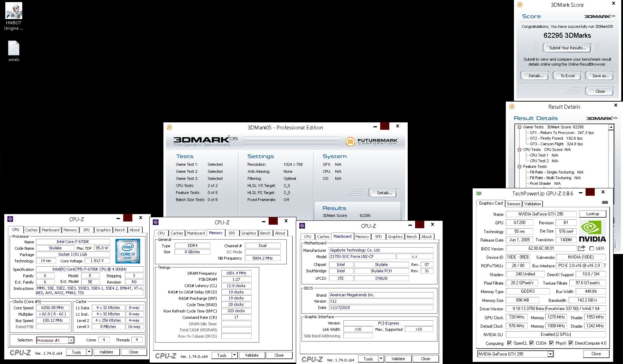623x364 pixels.
Task: Open the SPD tab in CPU-Z Memory window
Action: (x=232, y=233)
